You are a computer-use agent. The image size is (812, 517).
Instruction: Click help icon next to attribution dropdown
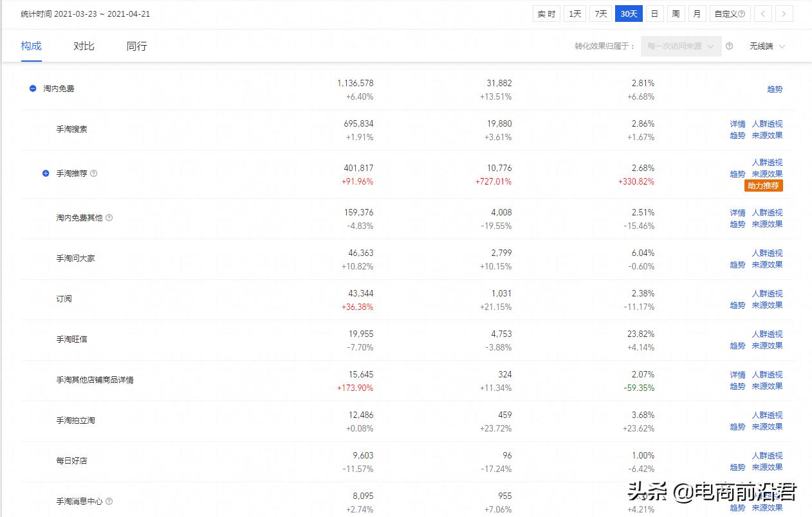[x=730, y=46]
